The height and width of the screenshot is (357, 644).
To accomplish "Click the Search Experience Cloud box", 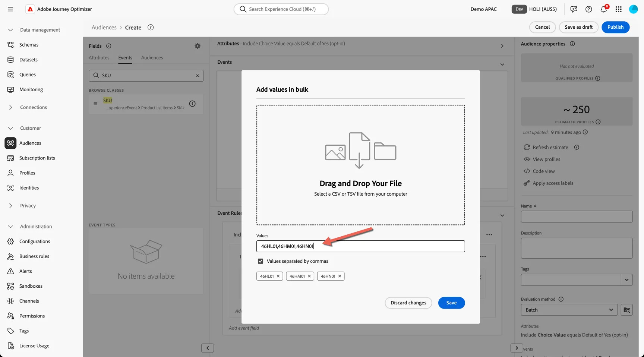I will click(281, 9).
